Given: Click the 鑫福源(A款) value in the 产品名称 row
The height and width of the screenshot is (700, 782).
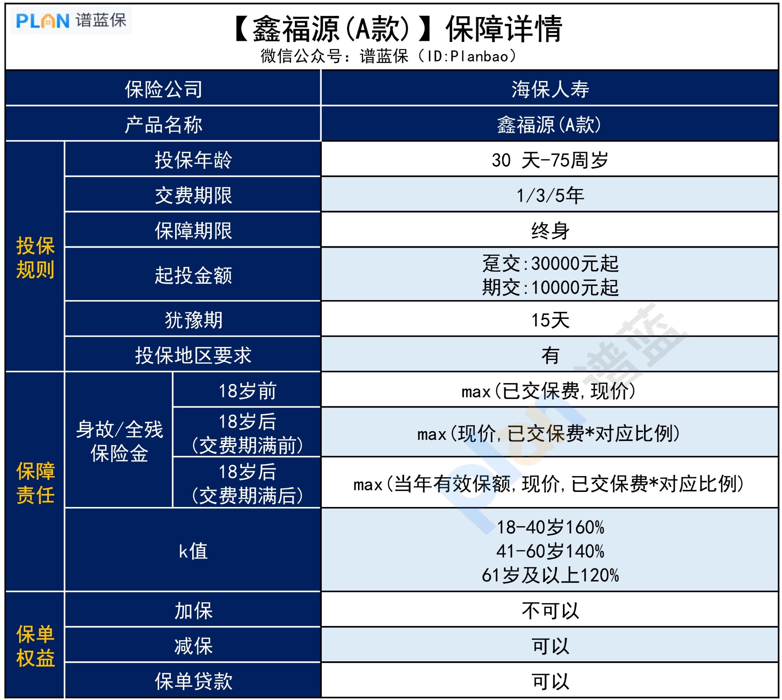Looking at the screenshot, I should [549, 124].
